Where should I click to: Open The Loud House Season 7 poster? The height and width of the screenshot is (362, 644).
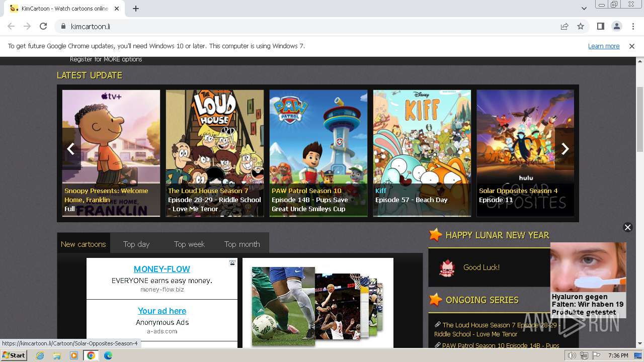[x=215, y=153]
